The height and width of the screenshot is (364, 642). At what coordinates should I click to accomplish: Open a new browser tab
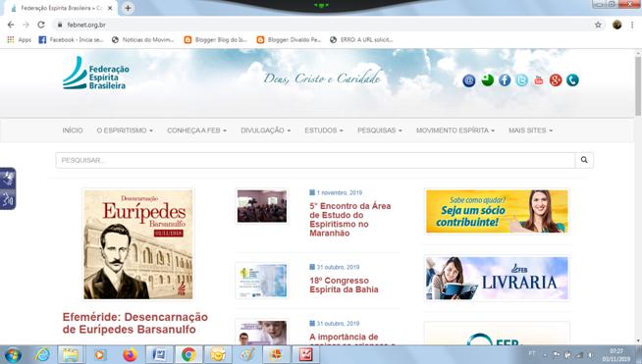tap(128, 8)
